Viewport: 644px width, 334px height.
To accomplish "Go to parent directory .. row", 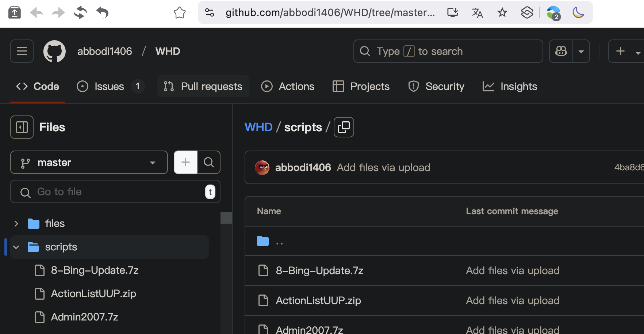I will (280, 241).
